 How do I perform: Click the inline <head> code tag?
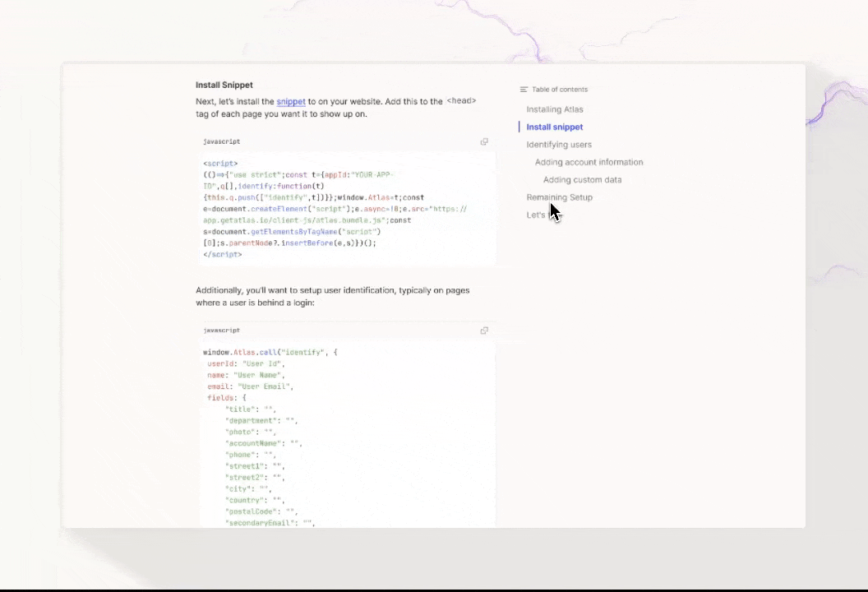pyautogui.click(x=461, y=101)
